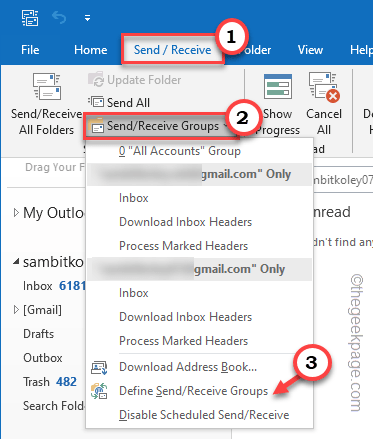Viewport: 373px width, 439px height.
Task: Click the Unread filter in message list
Action: coord(332,212)
